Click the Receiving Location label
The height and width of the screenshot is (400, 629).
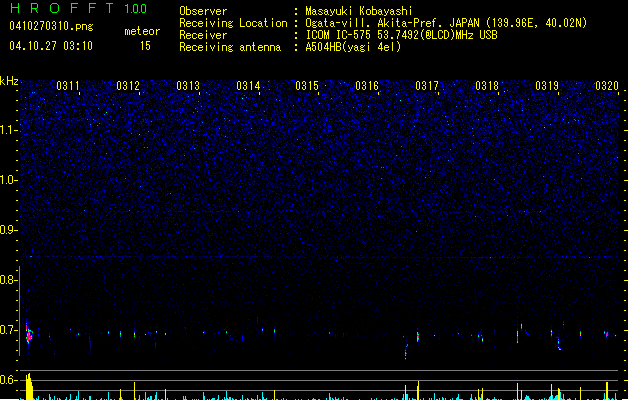tap(233, 23)
